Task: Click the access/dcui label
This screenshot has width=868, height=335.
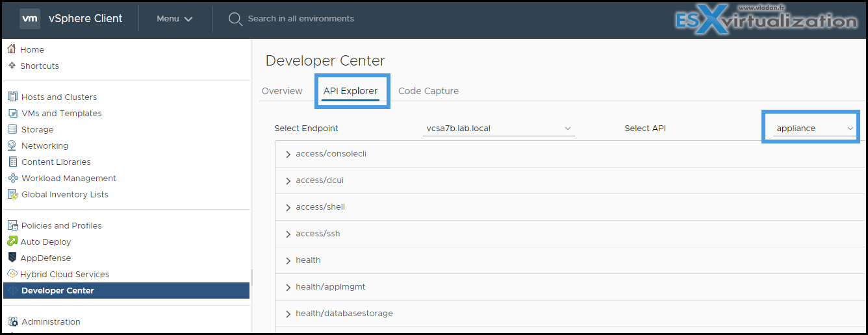Action: tap(320, 180)
